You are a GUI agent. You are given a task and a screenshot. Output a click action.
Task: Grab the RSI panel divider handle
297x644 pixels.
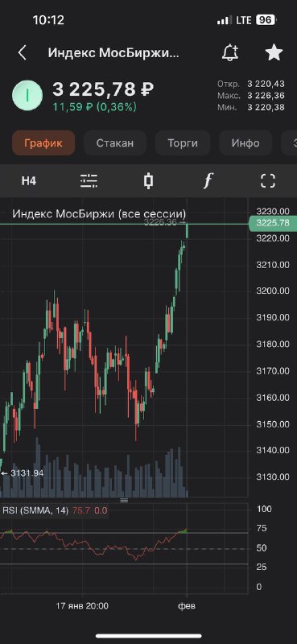124,500
